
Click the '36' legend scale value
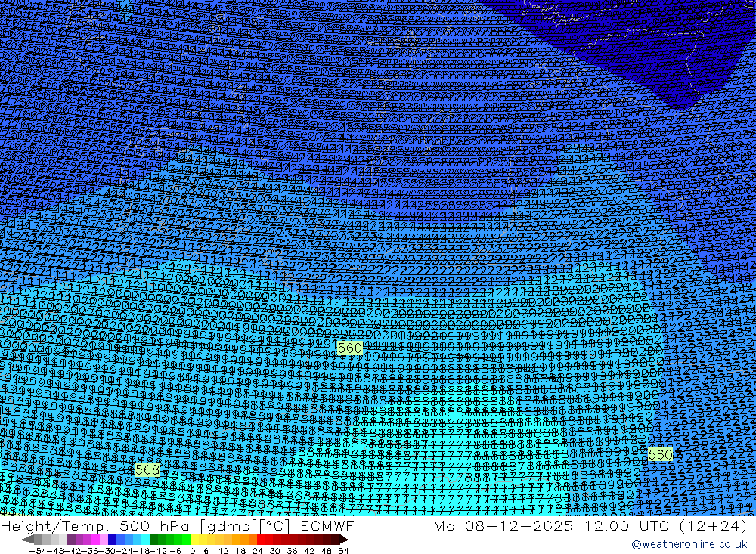point(292,551)
